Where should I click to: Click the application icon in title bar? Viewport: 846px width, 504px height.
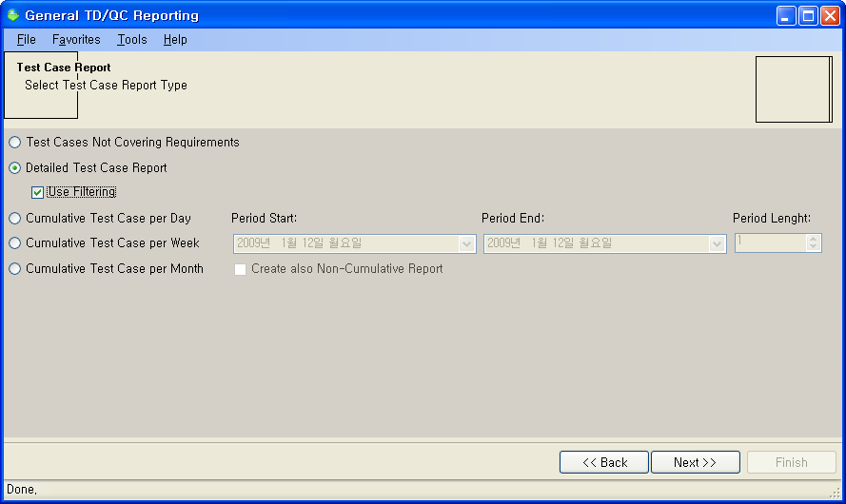(x=13, y=15)
